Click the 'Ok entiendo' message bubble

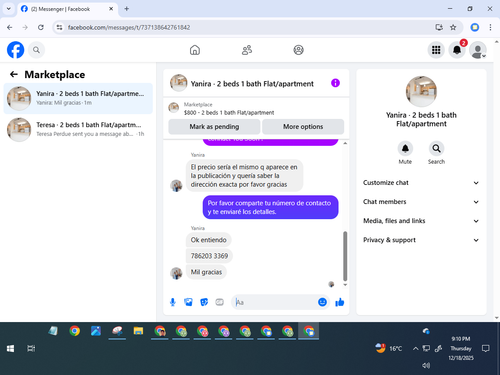[208, 240]
